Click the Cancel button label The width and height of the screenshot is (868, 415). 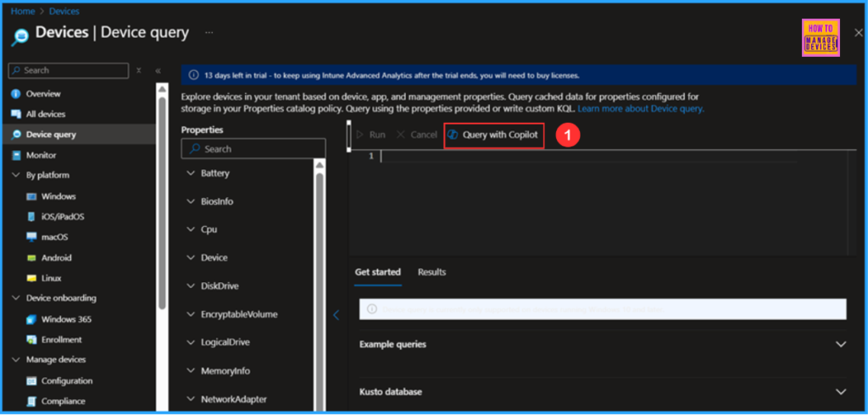click(x=424, y=135)
